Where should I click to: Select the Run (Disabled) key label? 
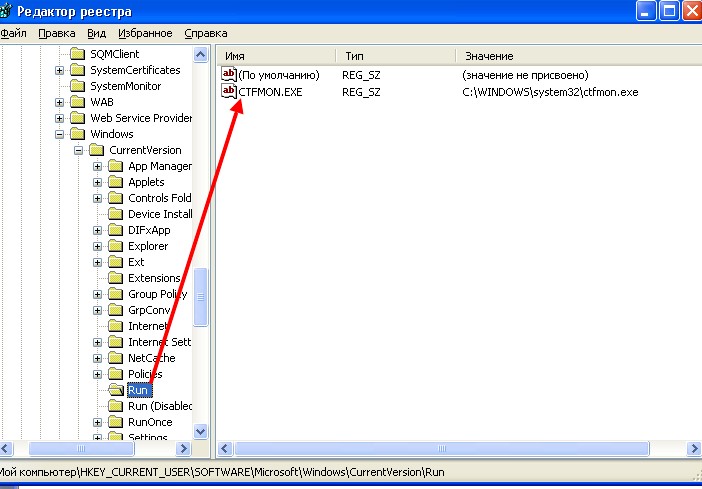click(160, 407)
